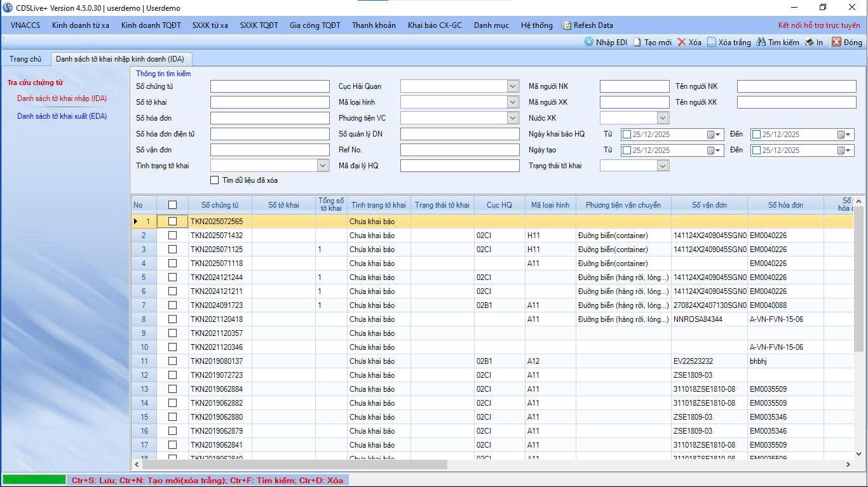This screenshot has width=868, height=487.
Task: Expand the Cục Hải Quan dropdown
Action: click(513, 86)
